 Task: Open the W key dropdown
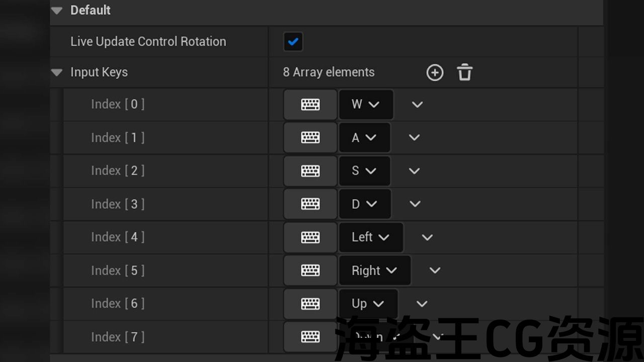[x=366, y=105]
